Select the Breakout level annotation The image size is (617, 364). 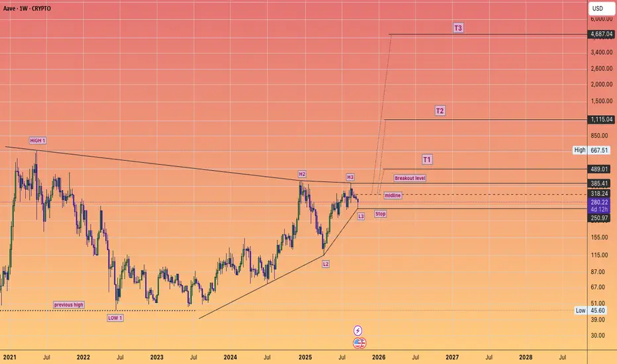point(410,178)
